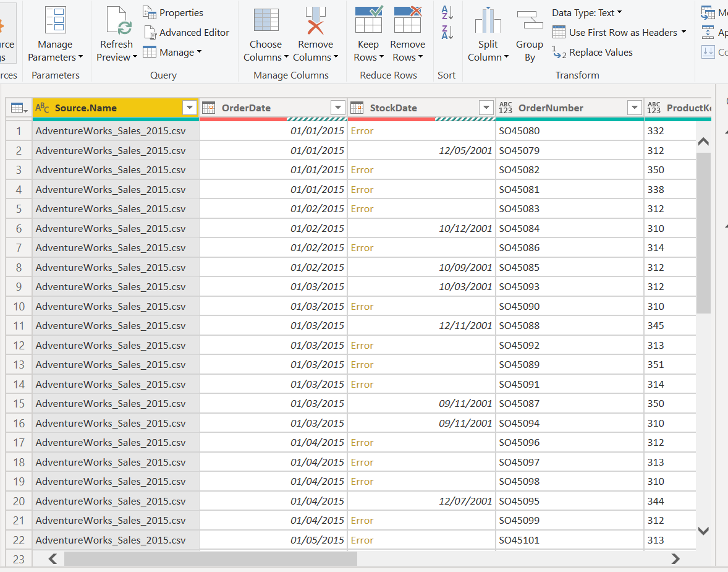
Task: Click the Remove Rows icon
Action: 408,19
